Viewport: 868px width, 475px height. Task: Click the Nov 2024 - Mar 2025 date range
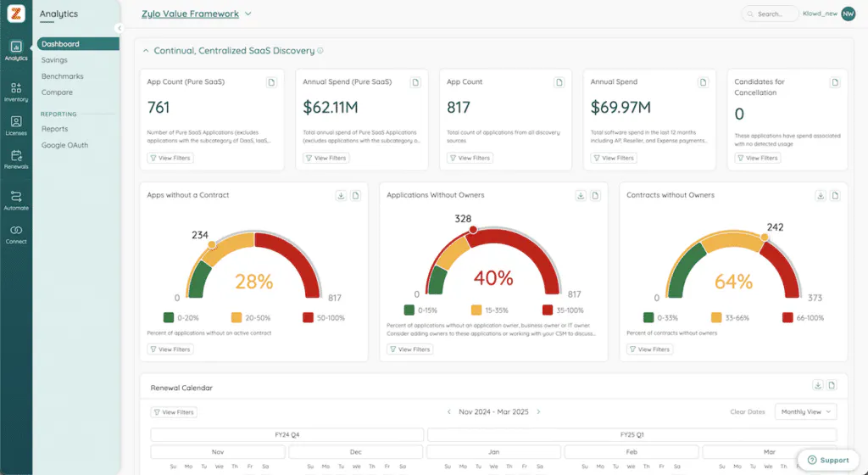[x=494, y=412]
